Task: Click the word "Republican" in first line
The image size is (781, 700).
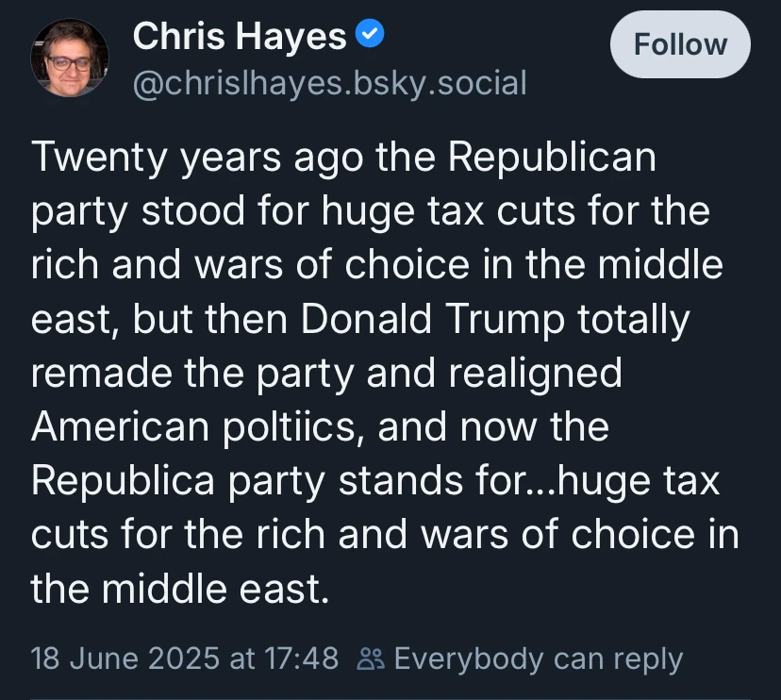Action: coord(552,157)
